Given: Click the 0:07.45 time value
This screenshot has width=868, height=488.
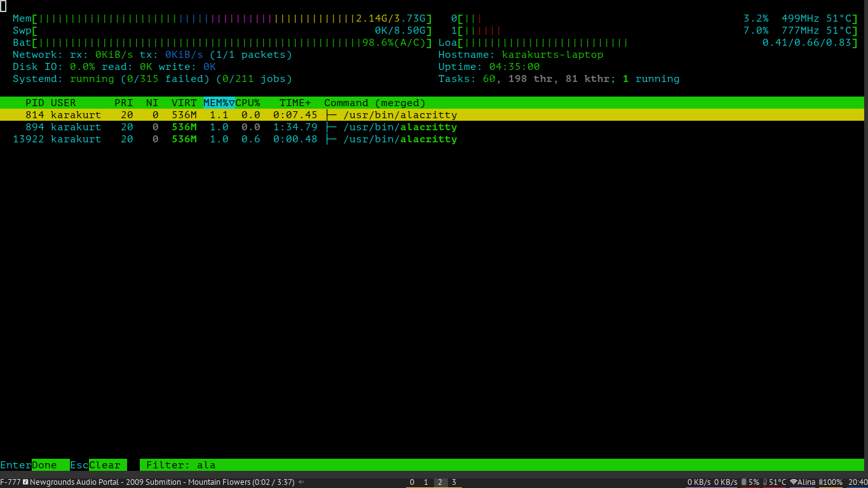Looking at the screenshot, I should pyautogui.click(x=295, y=115).
